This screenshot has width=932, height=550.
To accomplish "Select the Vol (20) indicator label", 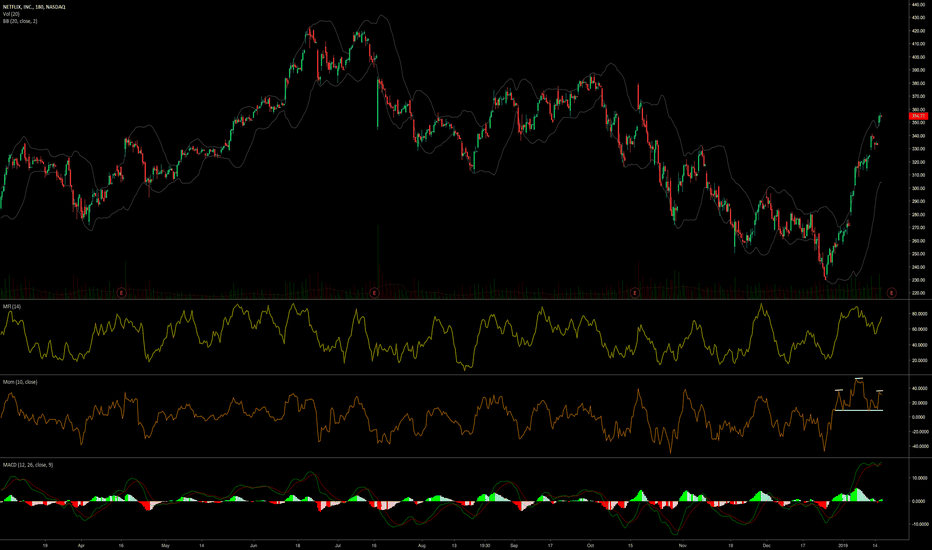I will click(x=11, y=14).
